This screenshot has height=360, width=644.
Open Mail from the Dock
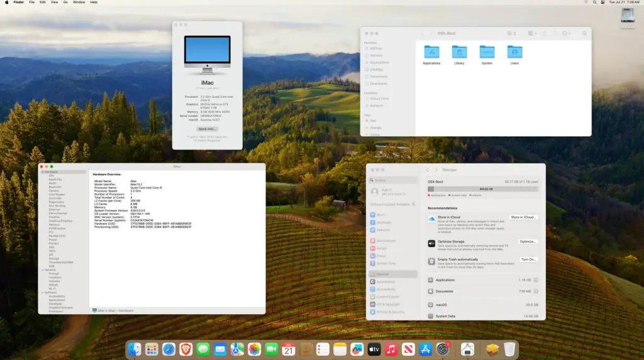pyautogui.click(x=220, y=349)
